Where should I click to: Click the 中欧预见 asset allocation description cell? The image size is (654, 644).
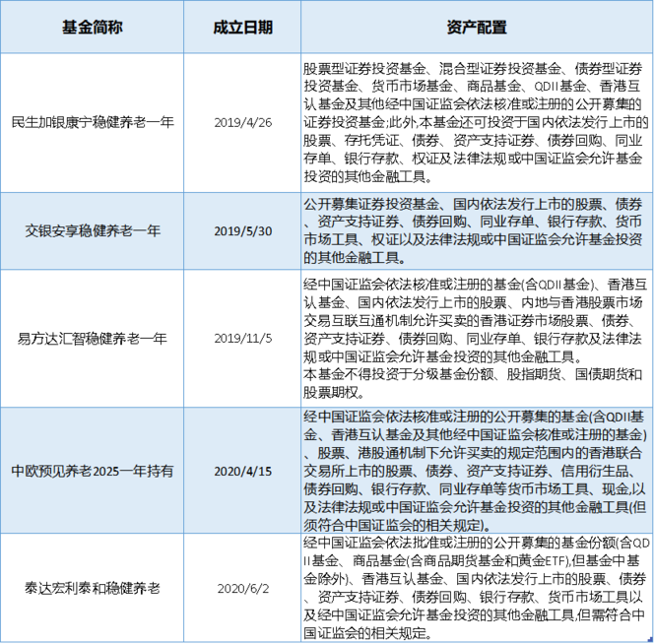[x=477, y=471]
